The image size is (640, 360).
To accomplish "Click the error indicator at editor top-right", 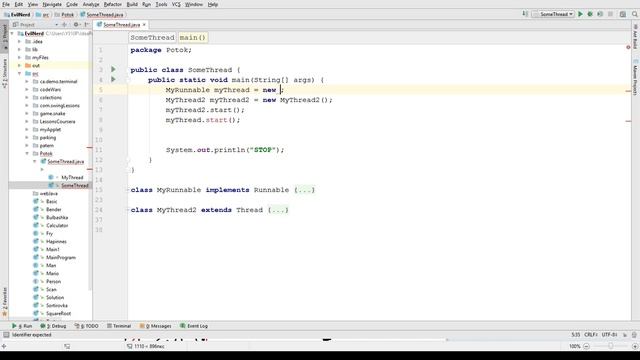I will [x=628, y=47].
